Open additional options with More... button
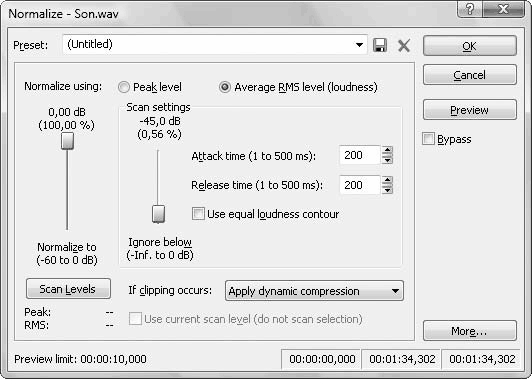532x379 pixels. pyautogui.click(x=470, y=330)
